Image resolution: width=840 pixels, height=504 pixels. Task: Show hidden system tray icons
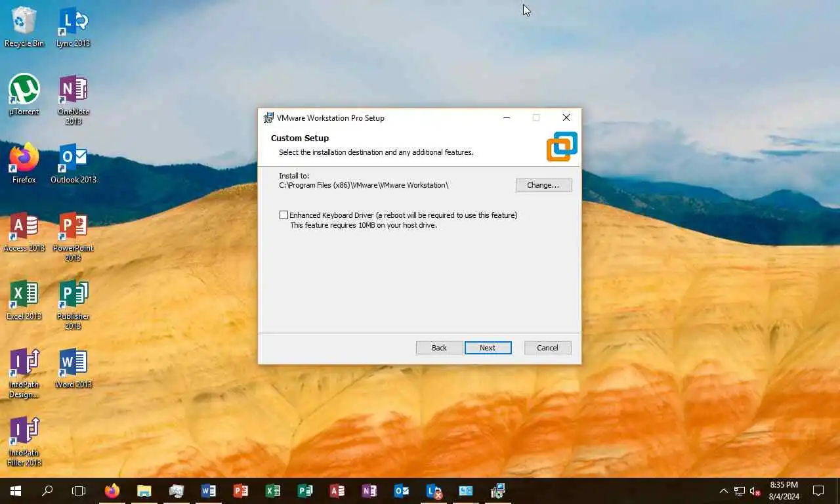[724, 491]
